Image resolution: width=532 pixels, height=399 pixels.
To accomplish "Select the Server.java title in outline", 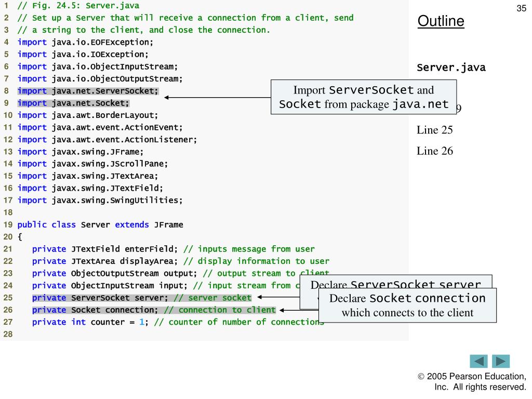I will coord(451,67).
